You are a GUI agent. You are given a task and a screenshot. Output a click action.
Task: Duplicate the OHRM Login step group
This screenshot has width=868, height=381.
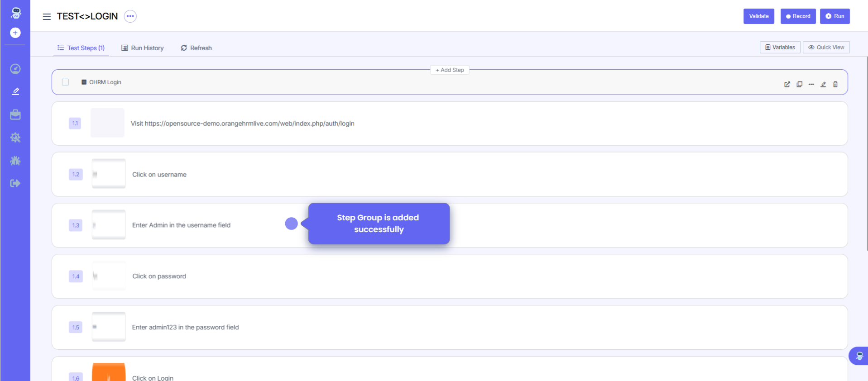pyautogui.click(x=799, y=84)
